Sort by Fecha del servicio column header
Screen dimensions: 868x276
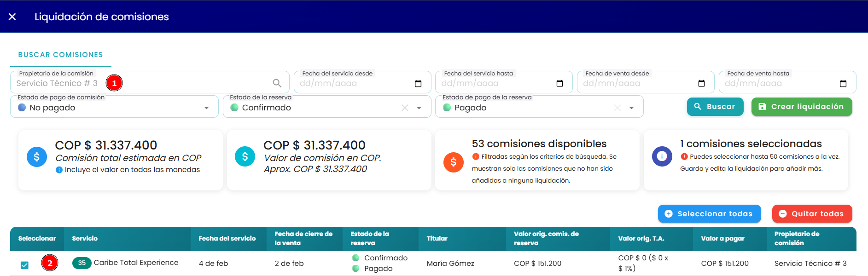(x=227, y=238)
